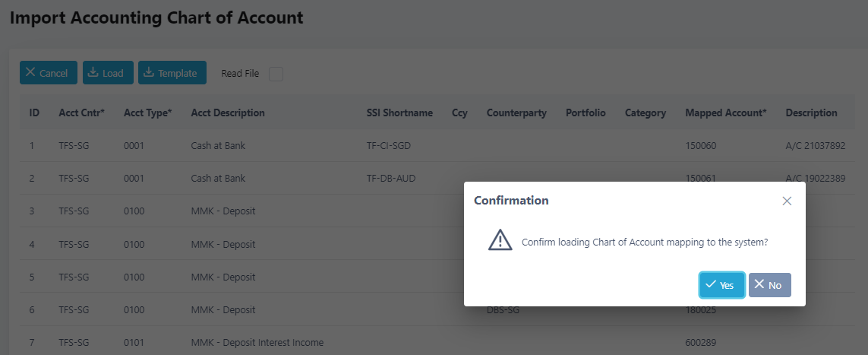Click mapped account 150060 cell

click(700, 146)
